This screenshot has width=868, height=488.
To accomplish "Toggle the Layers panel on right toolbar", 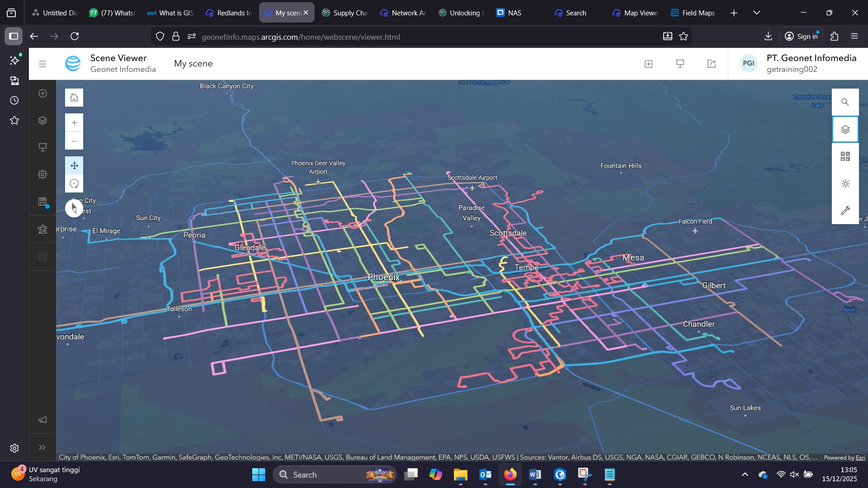I will coord(845,130).
